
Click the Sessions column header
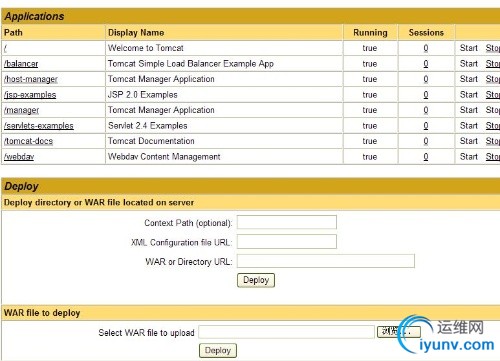pos(426,33)
